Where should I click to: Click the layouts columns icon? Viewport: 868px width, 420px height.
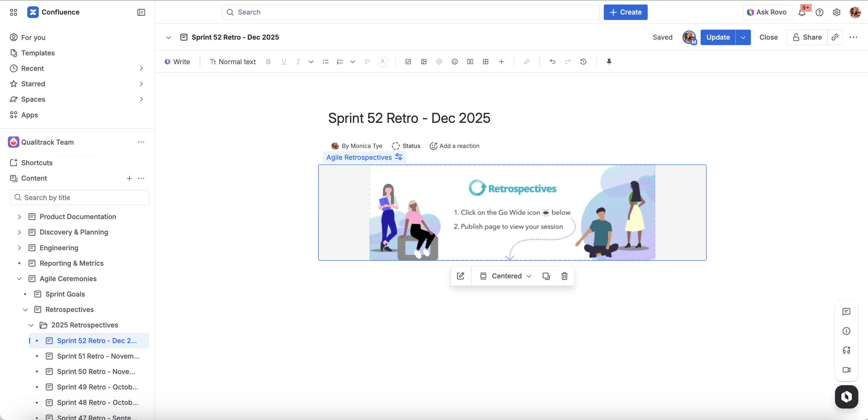[470, 62]
